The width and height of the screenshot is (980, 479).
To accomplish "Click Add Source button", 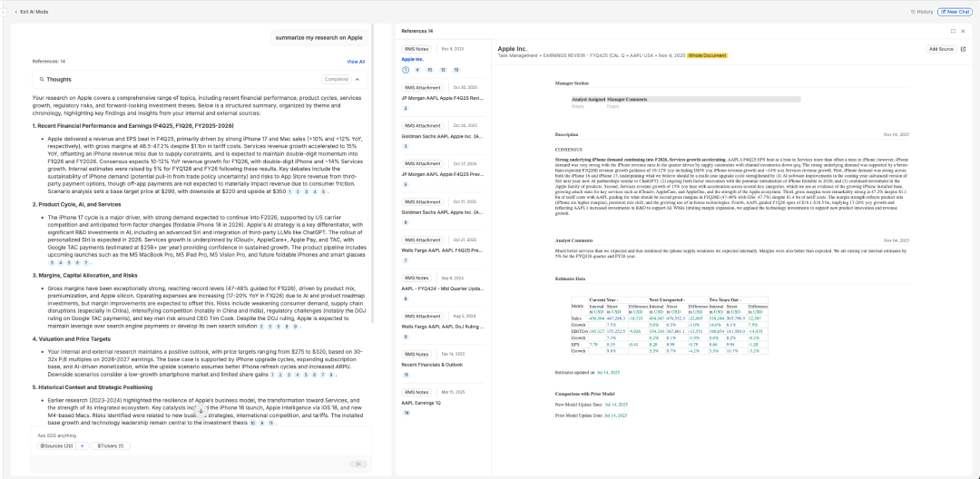I will [941, 49].
